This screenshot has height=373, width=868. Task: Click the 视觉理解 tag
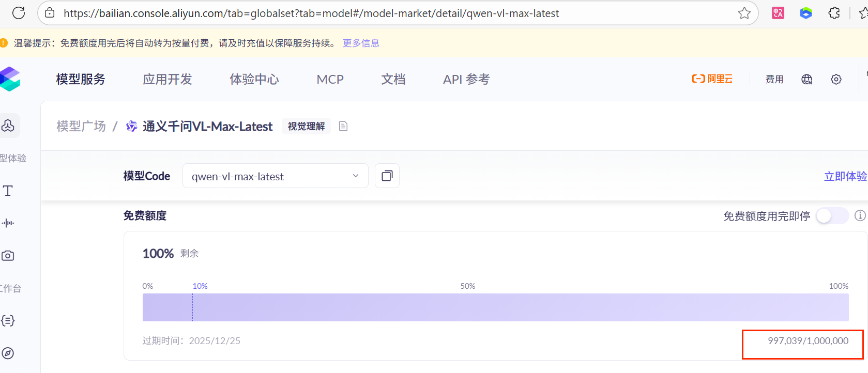(x=306, y=126)
